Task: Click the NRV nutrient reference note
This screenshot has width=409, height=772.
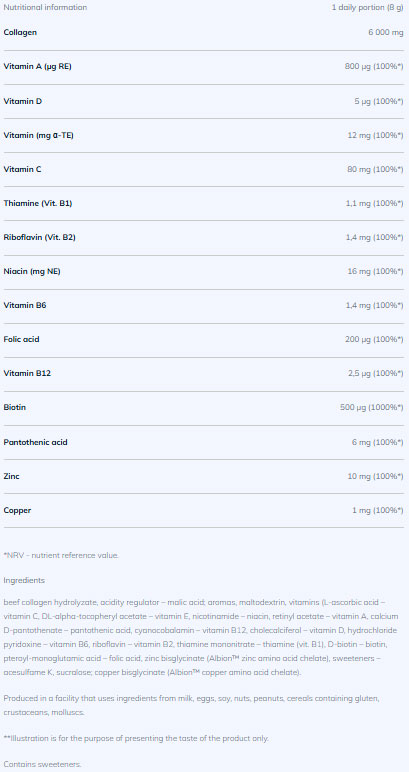Action: pyautogui.click(x=61, y=555)
